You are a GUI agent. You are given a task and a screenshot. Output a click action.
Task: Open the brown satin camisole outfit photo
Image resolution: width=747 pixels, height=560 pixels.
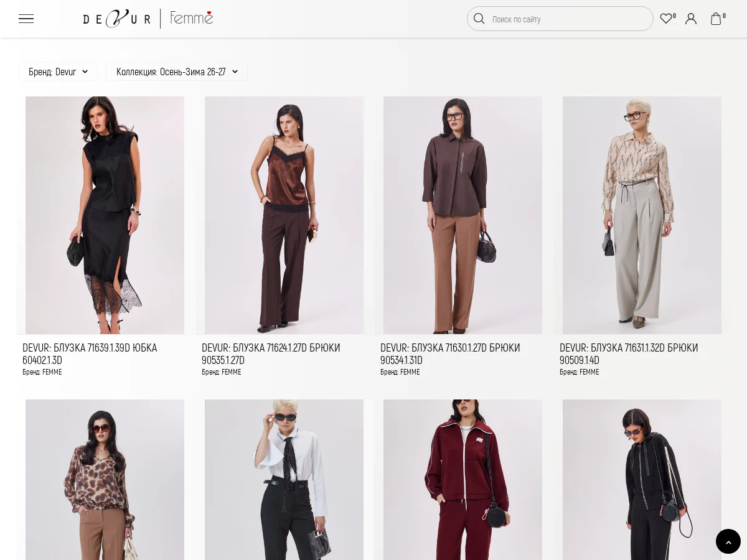(x=284, y=215)
